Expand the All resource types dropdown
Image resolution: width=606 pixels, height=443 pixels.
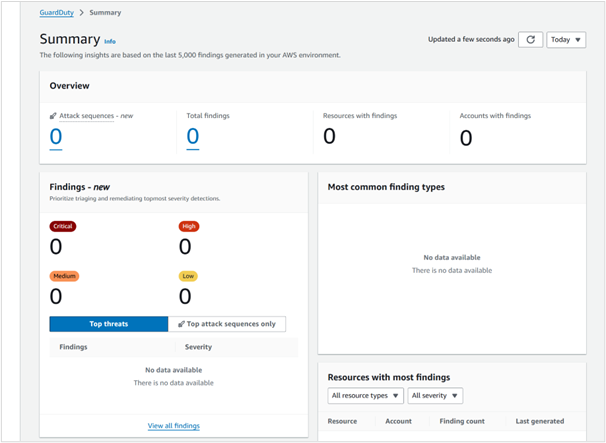365,396
